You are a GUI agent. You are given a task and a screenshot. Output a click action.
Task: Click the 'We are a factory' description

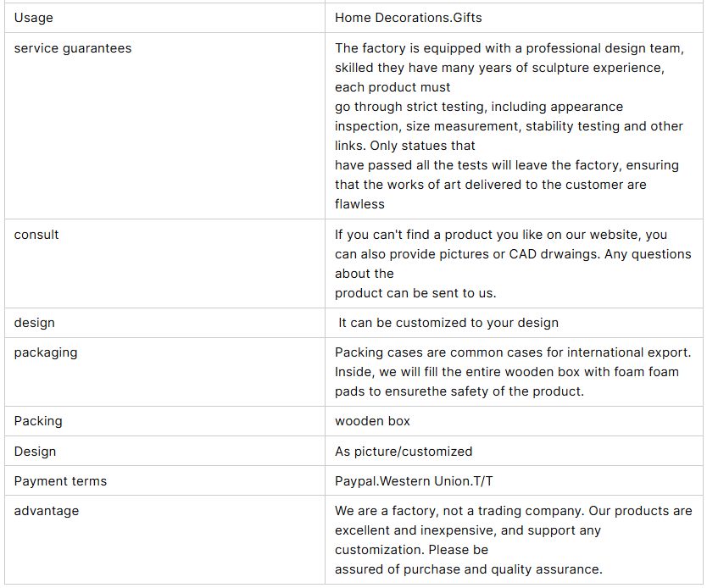point(513,541)
